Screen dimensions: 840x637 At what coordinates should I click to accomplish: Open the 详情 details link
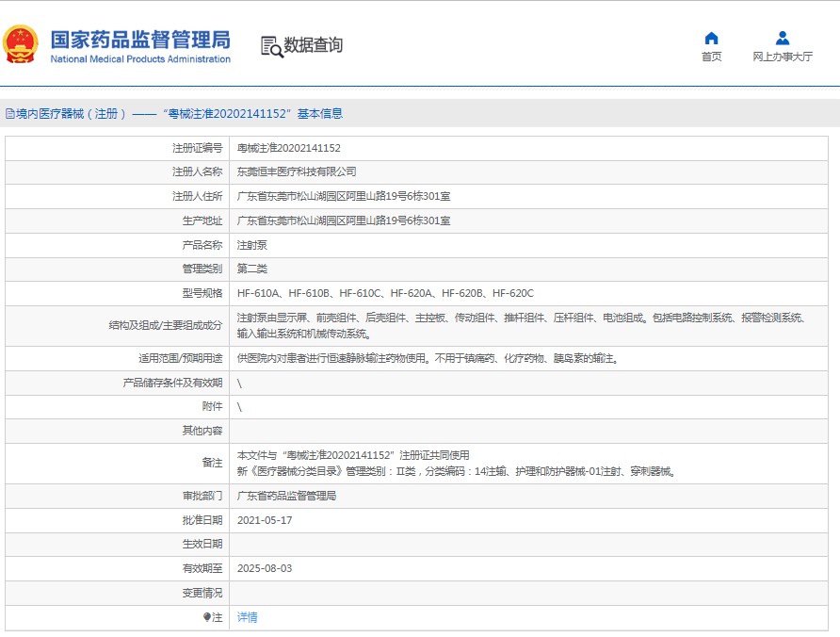[247, 617]
